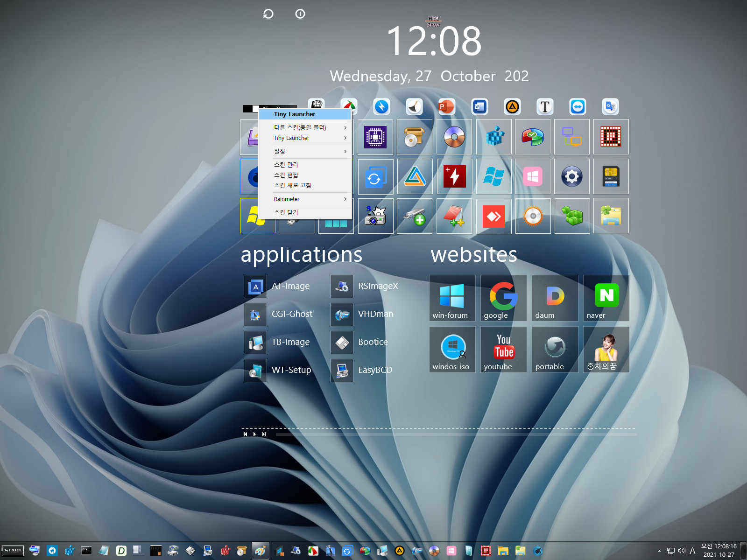Click the previous track button in player
747x560 pixels.
[245, 434]
